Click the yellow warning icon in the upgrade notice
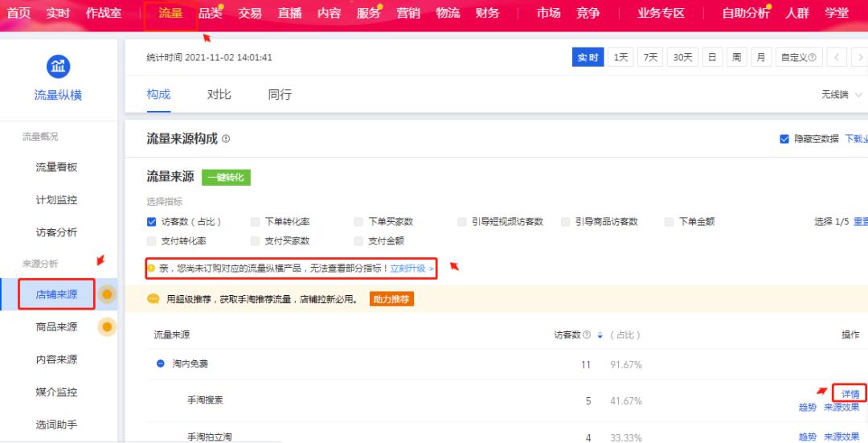868x443 pixels. [x=151, y=268]
